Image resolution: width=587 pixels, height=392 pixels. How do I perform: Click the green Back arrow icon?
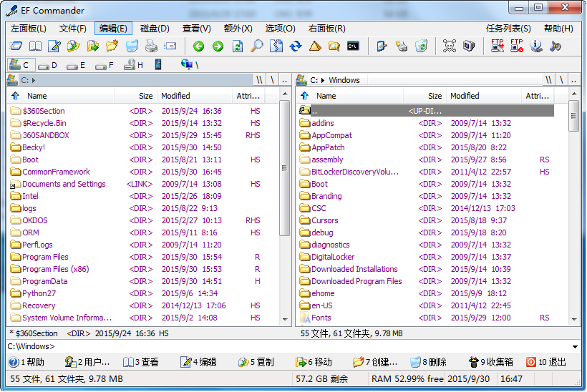[198, 46]
